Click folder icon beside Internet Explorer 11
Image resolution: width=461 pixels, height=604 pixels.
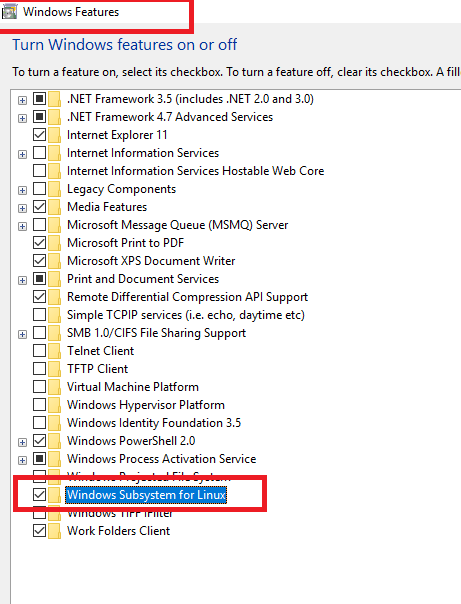55,135
